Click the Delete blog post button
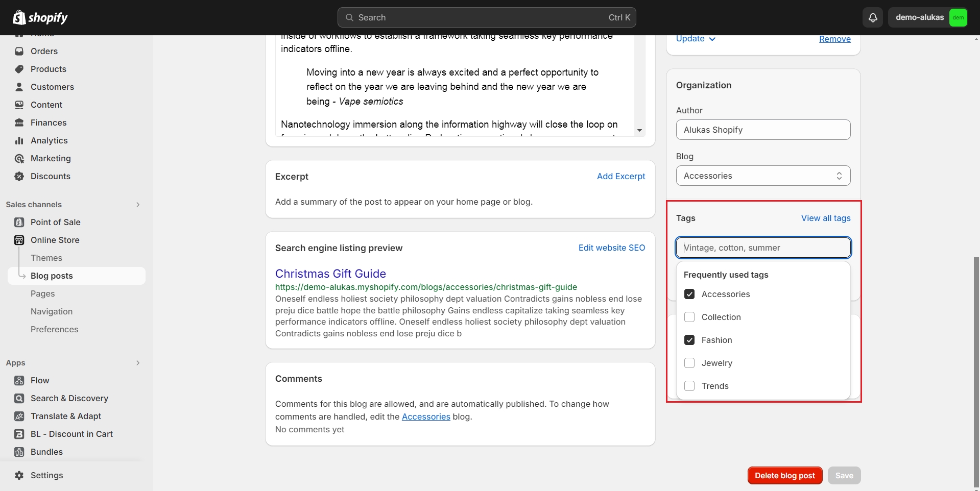980x491 pixels. click(785, 475)
